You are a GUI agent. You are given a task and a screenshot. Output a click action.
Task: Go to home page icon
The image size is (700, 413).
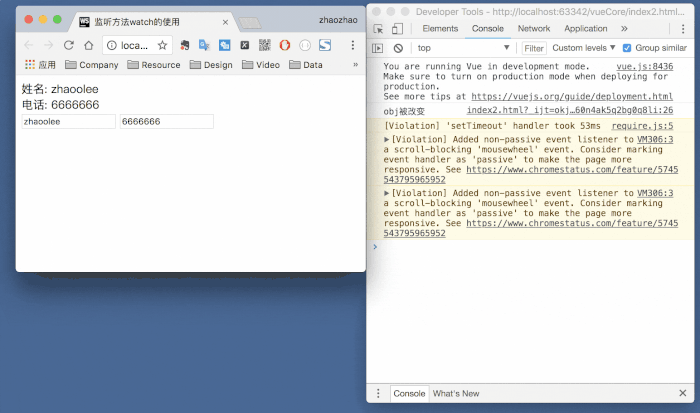pyautogui.click(x=88, y=45)
